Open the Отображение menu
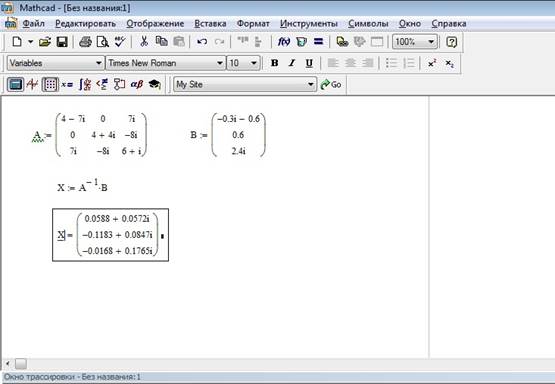 [x=155, y=24]
